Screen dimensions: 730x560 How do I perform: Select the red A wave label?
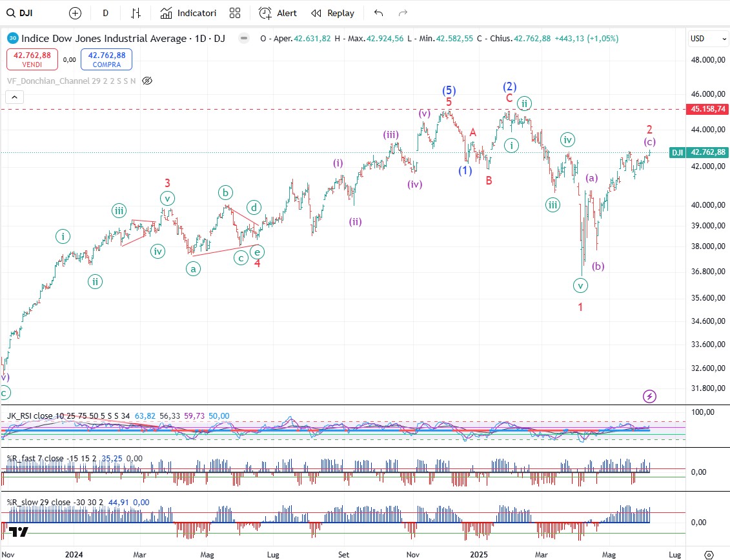click(x=472, y=132)
